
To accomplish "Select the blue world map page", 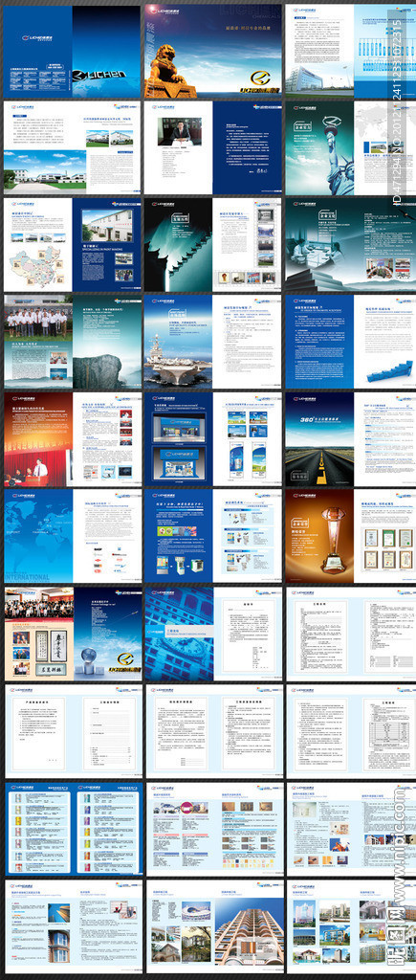I will [x=38, y=536].
